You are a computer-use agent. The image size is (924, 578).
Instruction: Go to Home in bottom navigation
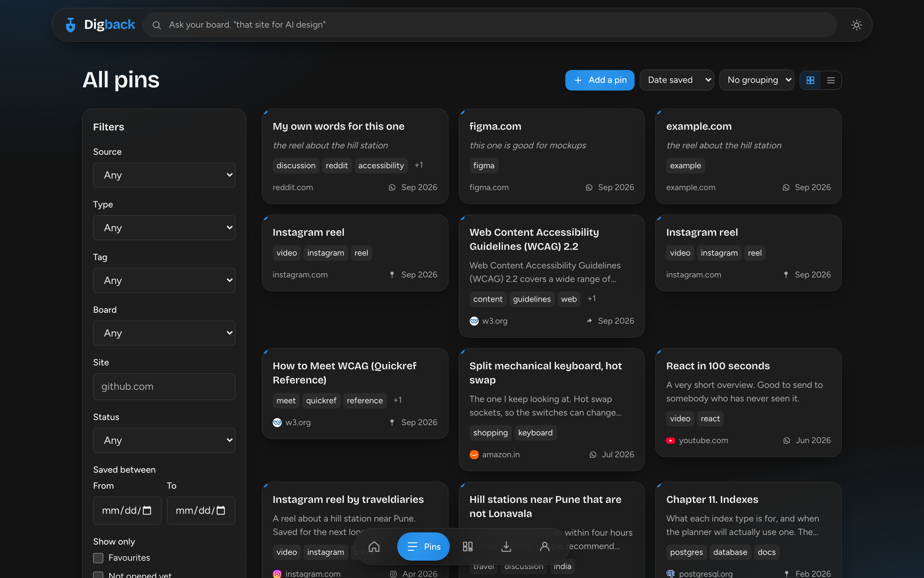[x=374, y=547]
